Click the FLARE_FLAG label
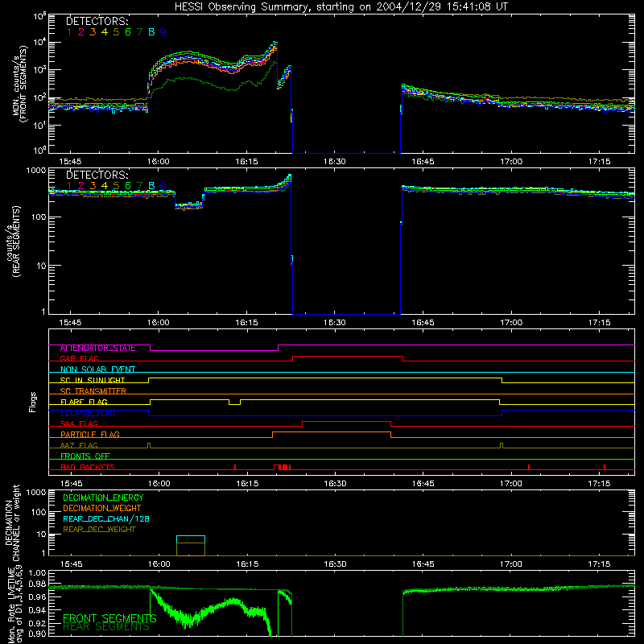 point(85,402)
